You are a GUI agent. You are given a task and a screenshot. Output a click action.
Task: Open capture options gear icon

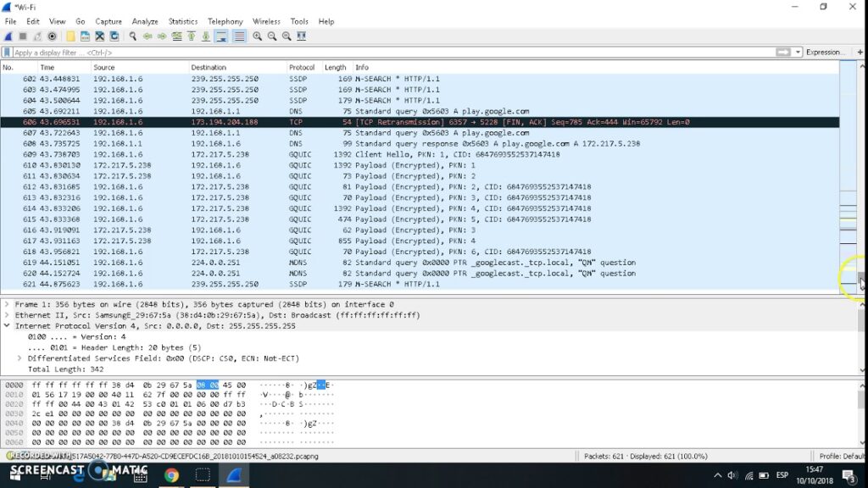click(x=52, y=36)
